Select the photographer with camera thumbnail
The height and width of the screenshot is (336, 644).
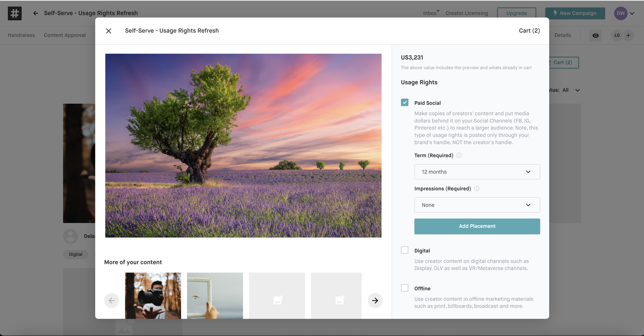(x=153, y=295)
